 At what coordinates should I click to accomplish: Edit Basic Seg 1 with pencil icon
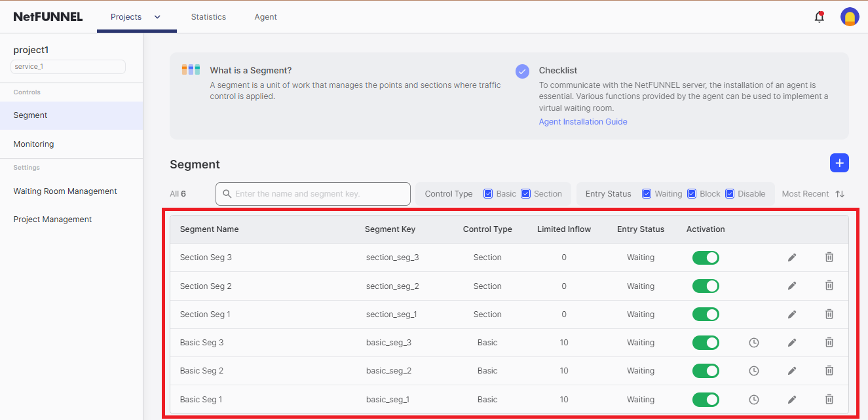[x=792, y=400]
